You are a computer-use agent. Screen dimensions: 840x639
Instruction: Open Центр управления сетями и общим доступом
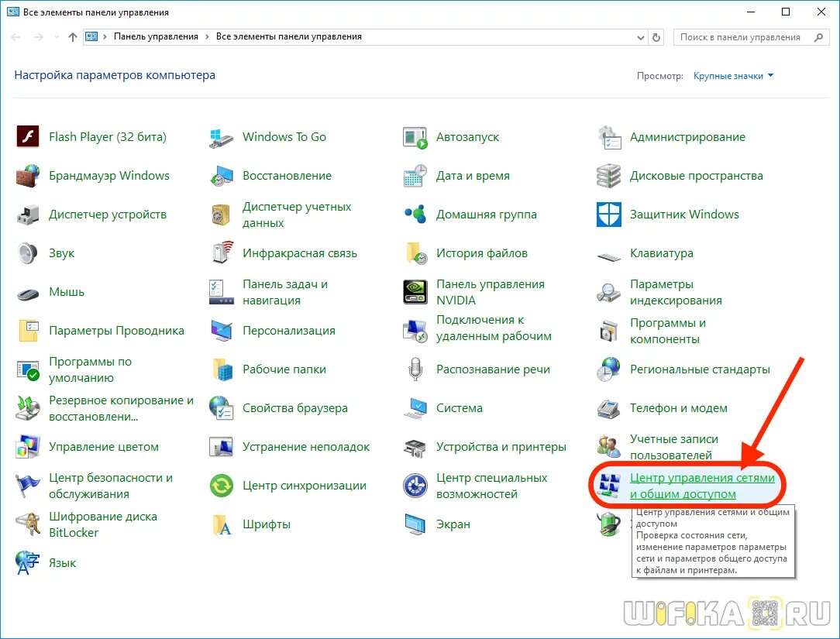pos(702,486)
